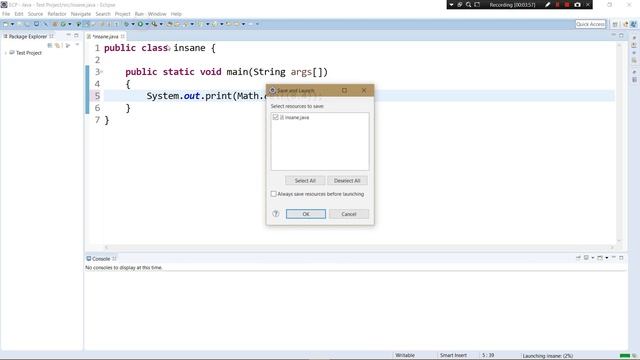The height and width of the screenshot is (360, 640).
Task: Click the recorder magnifier zoom icon
Action: point(468,5)
